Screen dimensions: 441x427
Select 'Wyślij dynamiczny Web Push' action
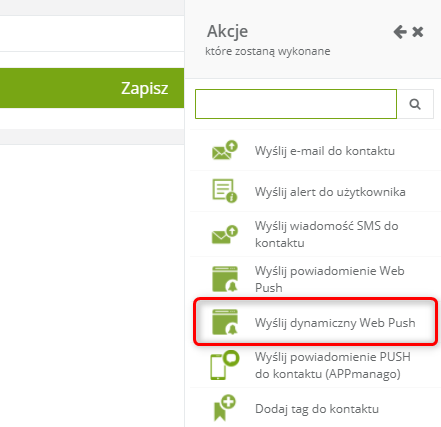[335, 323]
